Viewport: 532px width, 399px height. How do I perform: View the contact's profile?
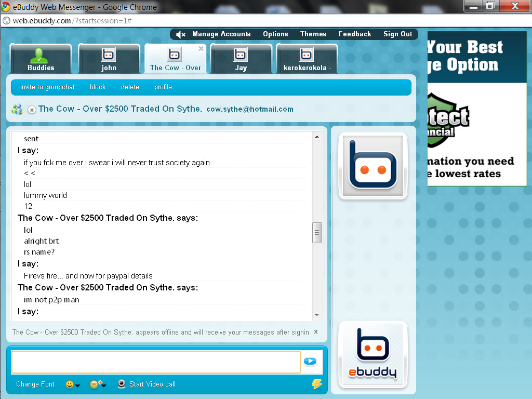(x=163, y=87)
